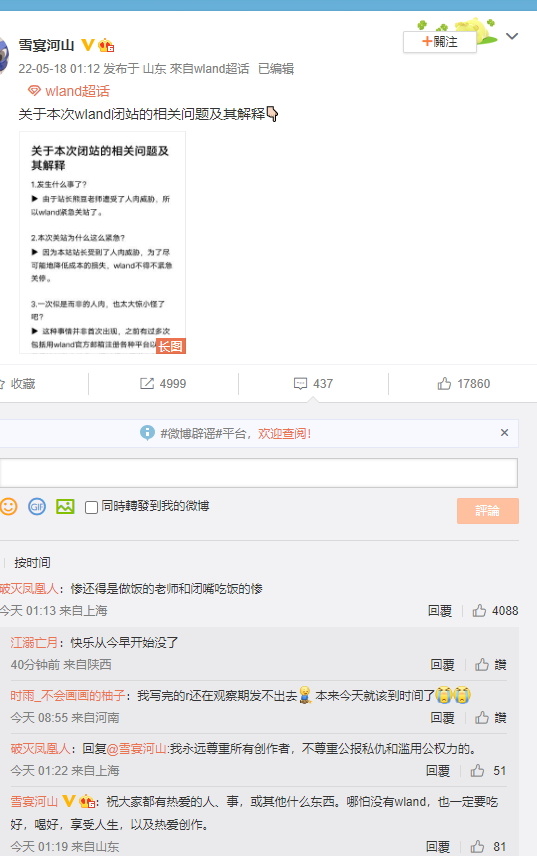Like 破灭凤凰人's comment with 4088 likes
Screen dimensions: 537x856
(479, 610)
